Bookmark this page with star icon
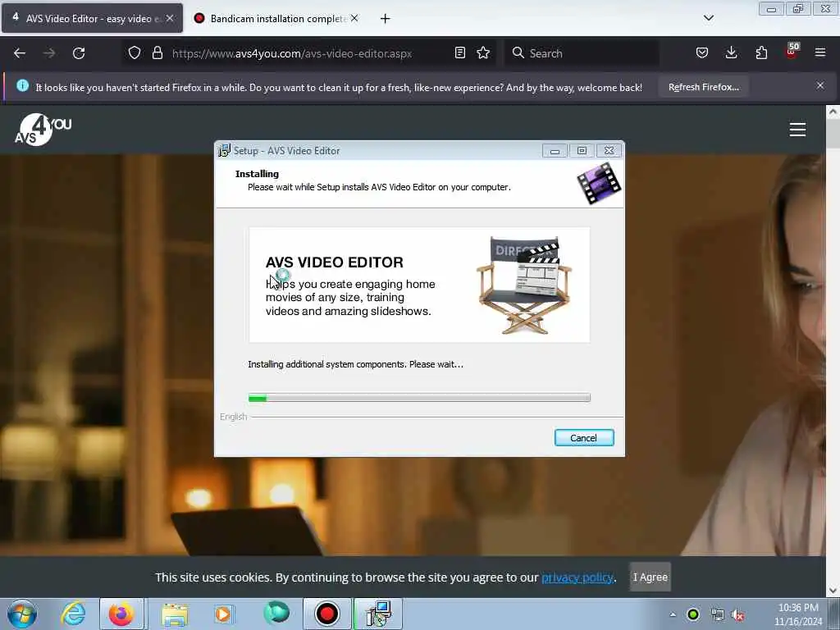Screen dimensions: 840x630 483,53
